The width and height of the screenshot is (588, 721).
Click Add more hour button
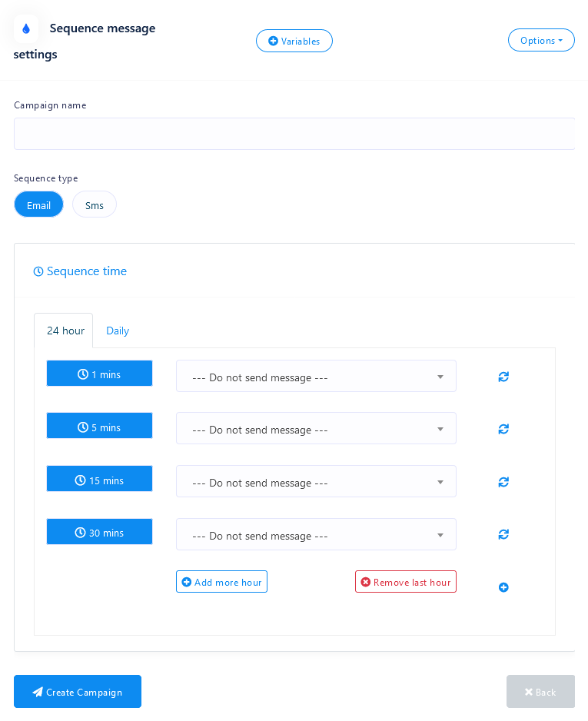coord(221,582)
